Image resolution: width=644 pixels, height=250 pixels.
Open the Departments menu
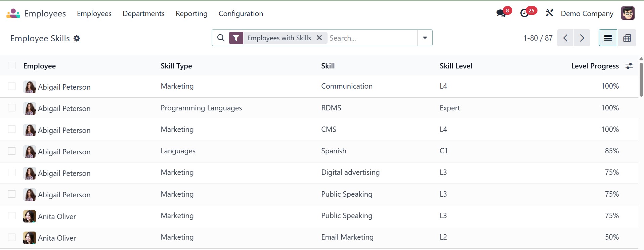tap(143, 14)
